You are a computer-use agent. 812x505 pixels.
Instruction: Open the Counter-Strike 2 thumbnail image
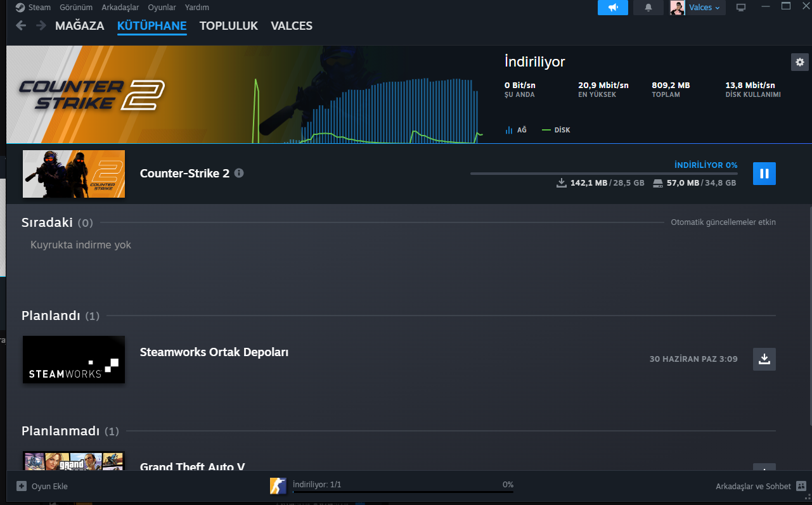tap(74, 174)
